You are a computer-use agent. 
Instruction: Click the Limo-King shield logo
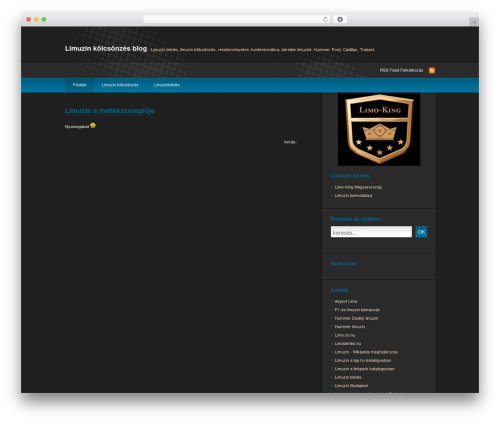(379, 129)
